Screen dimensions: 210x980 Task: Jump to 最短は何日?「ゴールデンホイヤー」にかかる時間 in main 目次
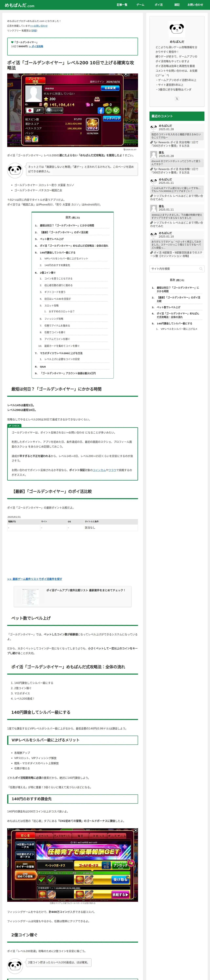67,226
